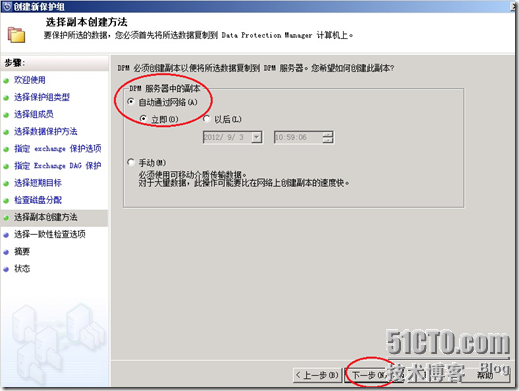519x391 pixels.
Task: Click the blue bullet beside 状态
Action: tap(6, 269)
